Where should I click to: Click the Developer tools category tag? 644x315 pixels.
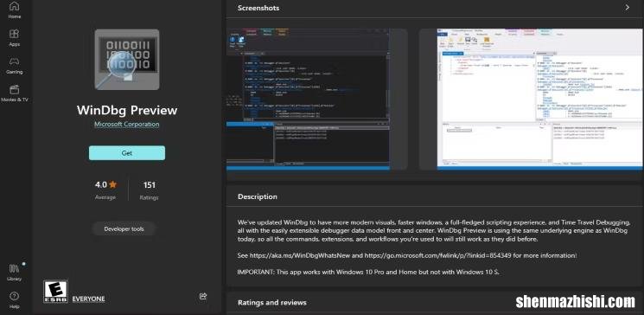(124, 228)
